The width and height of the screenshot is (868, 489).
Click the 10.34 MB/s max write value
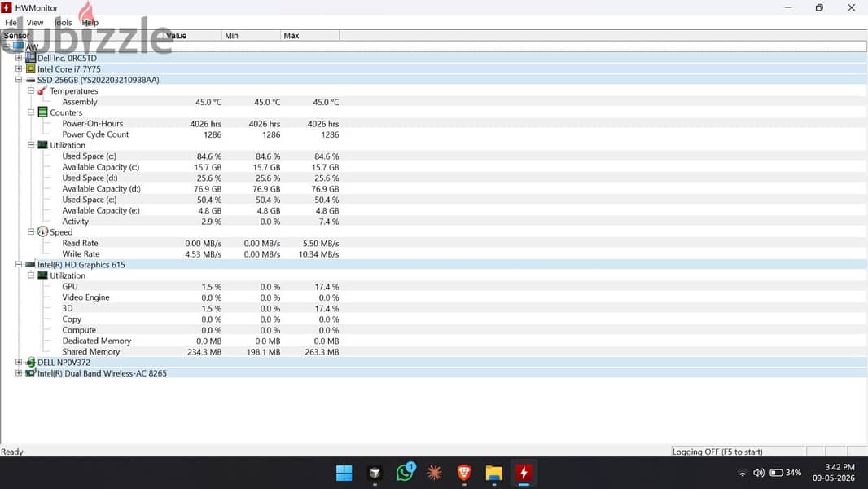[318, 254]
